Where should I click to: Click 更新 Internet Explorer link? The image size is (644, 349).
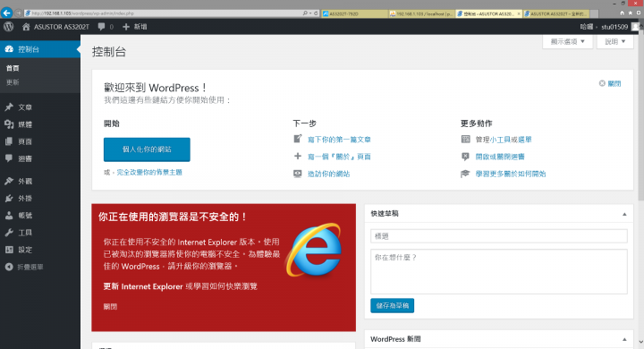tap(143, 286)
